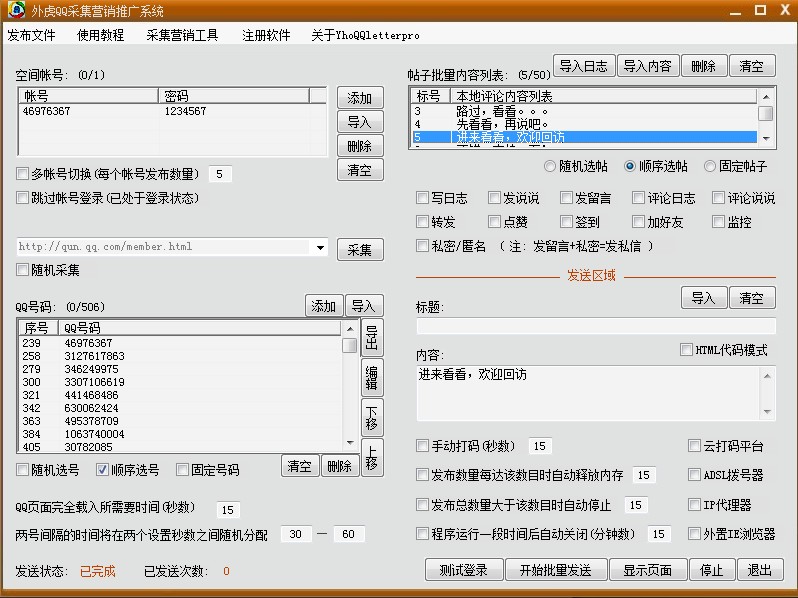Open the 关于YhoQQletterpro menu

[365, 35]
